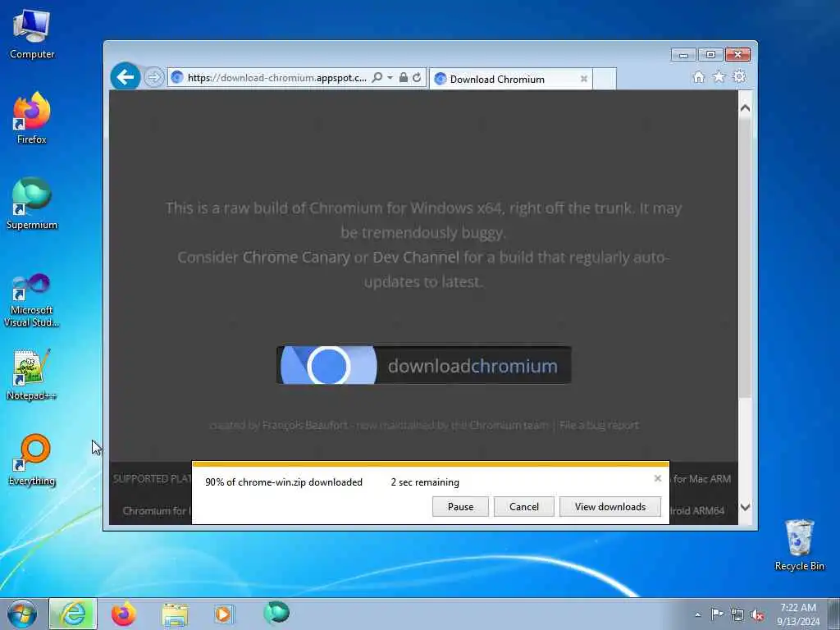Image resolution: width=840 pixels, height=630 pixels.
Task: Select the Supermium desktop shortcut
Action: coord(32,203)
